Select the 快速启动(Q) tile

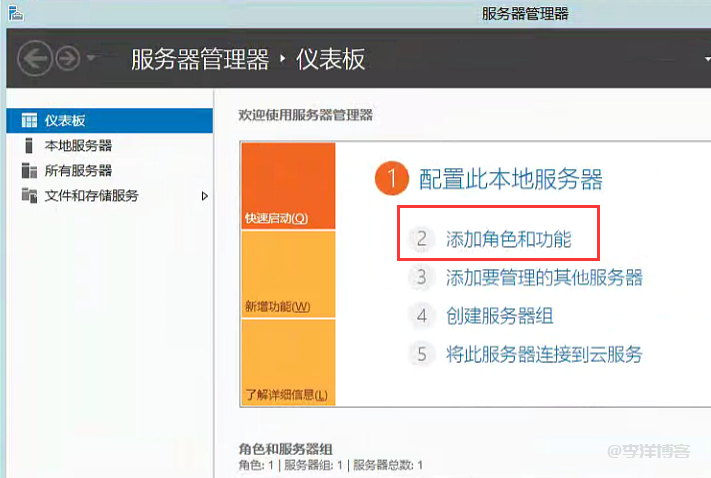pos(287,186)
